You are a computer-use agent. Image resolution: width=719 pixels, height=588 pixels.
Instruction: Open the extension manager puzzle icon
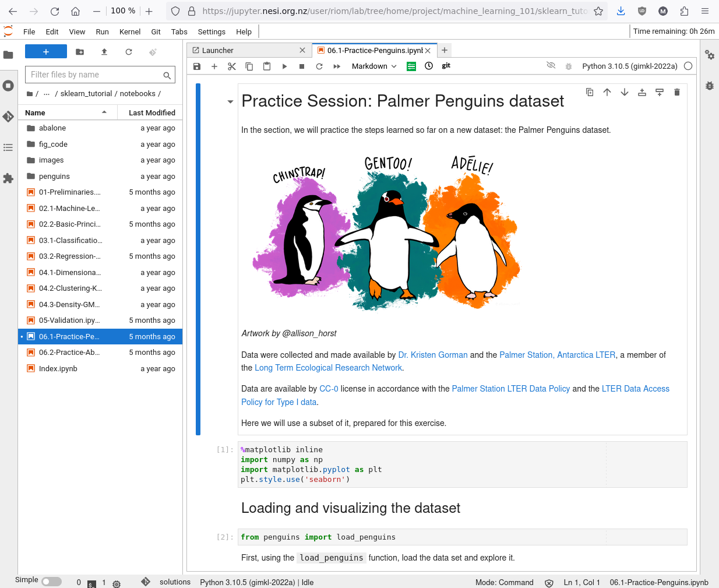[x=8, y=178]
